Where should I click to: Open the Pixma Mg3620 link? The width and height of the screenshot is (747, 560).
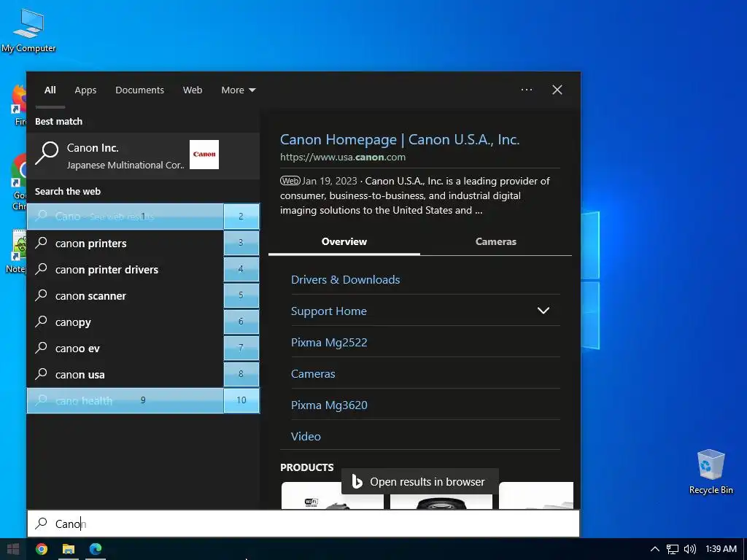tap(329, 405)
